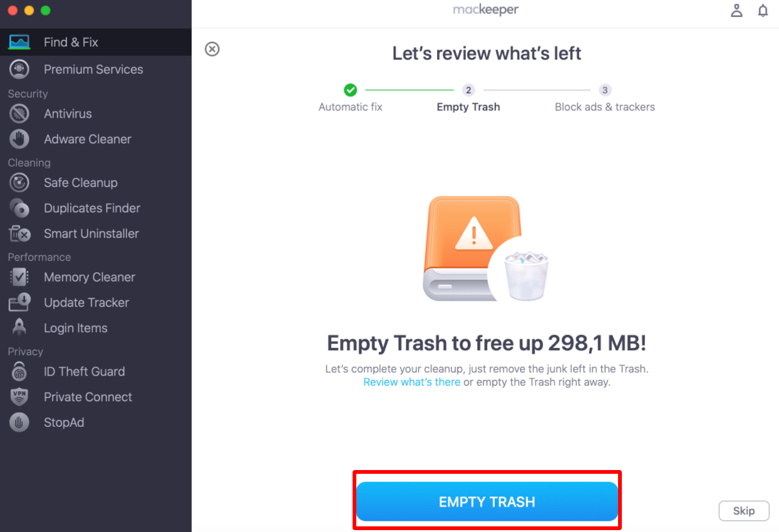This screenshot has width=779, height=532.
Task: Close the MacKeeper window with red button
Action: [13, 11]
